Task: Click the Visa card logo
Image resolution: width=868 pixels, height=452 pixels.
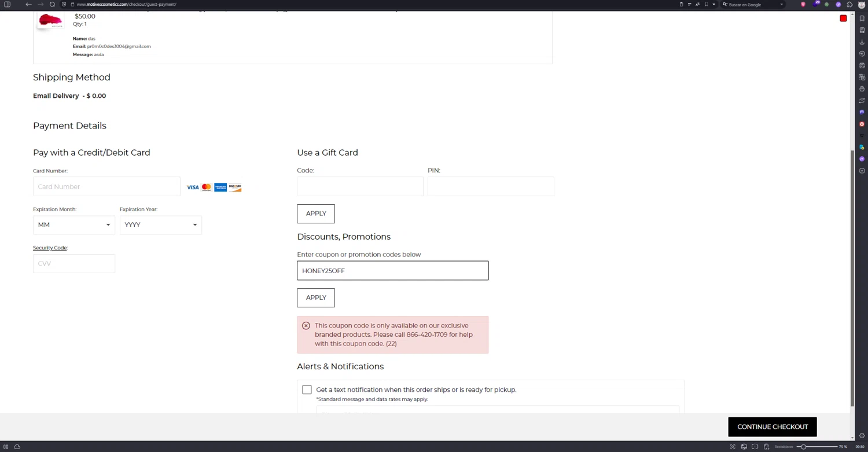Action: 193,187
